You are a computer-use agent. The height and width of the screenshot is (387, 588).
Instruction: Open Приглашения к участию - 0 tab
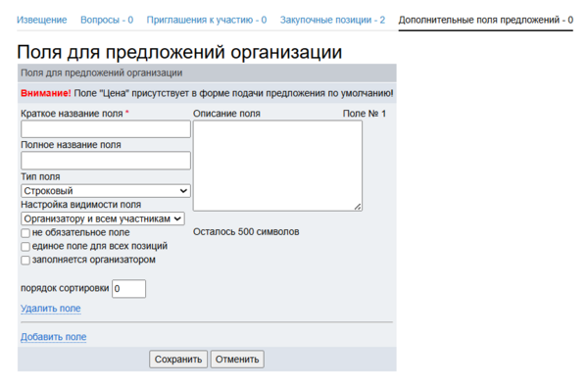click(x=207, y=20)
